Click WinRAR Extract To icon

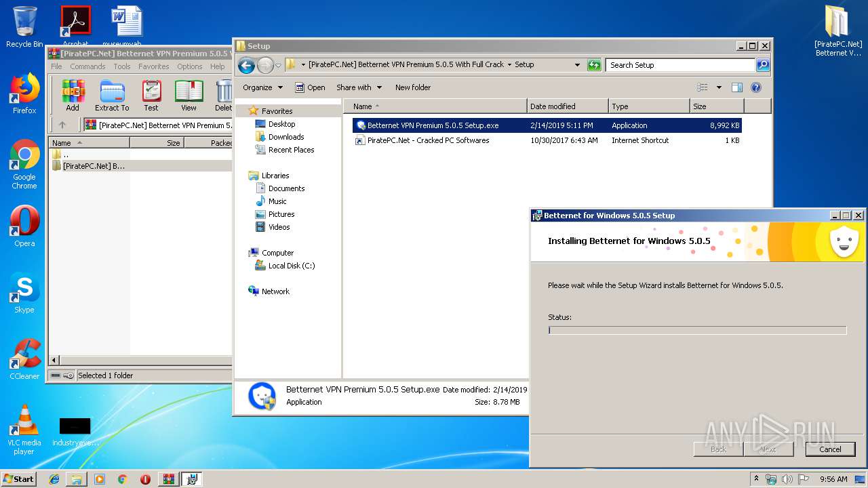pos(112,96)
